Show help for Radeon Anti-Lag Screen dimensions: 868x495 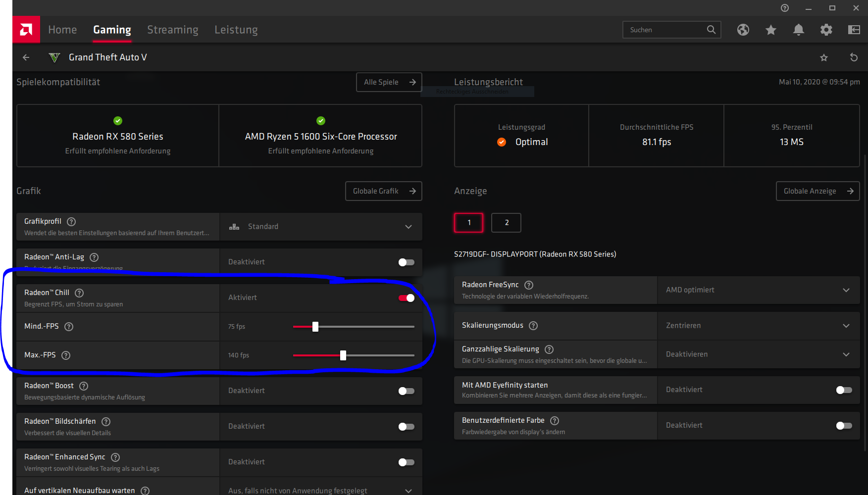[x=94, y=257]
